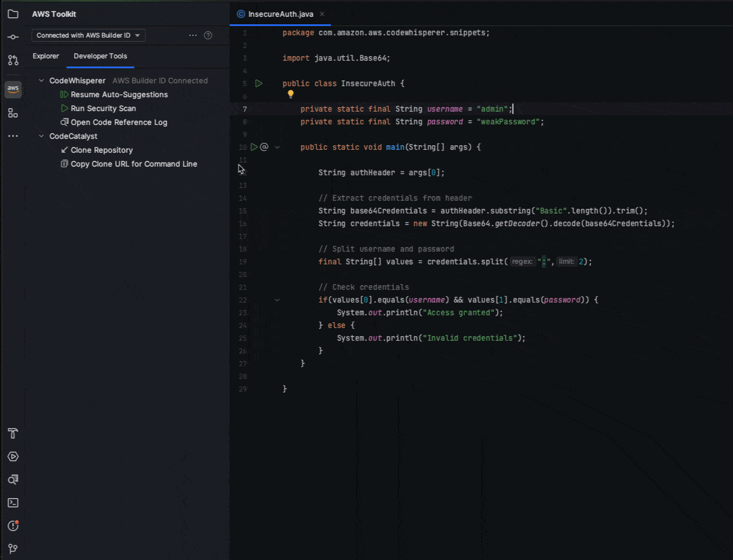Show more tool windows ellipsis
The width and height of the screenshot is (733, 560).
tap(13, 136)
